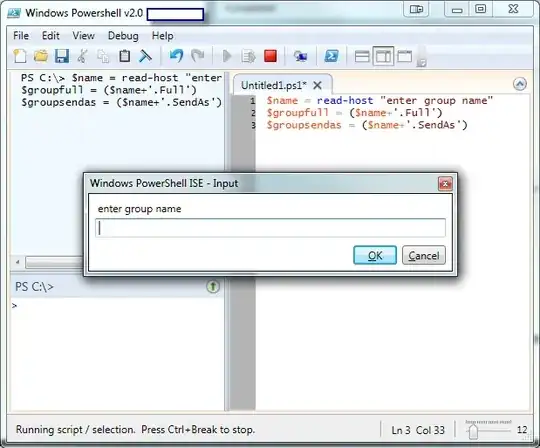The image size is (540, 448).
Task: Paste from clipboard icon in toolbar
Action: coord(124,56)
